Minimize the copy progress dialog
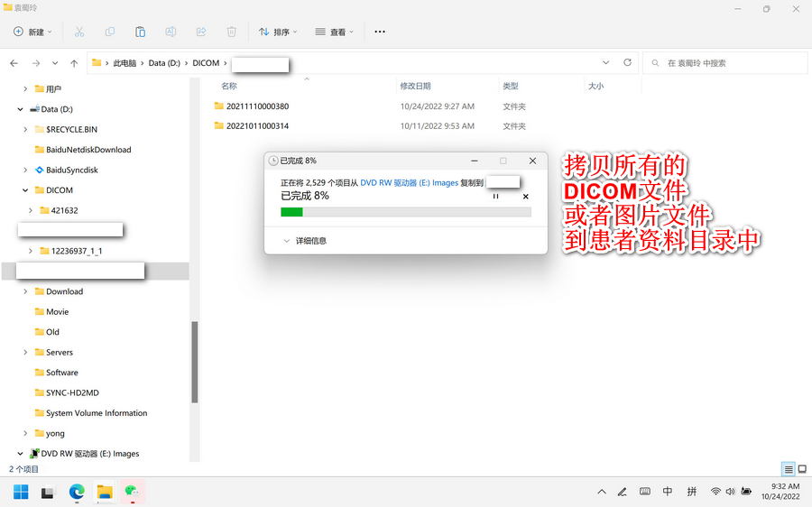 pos(475,161)
